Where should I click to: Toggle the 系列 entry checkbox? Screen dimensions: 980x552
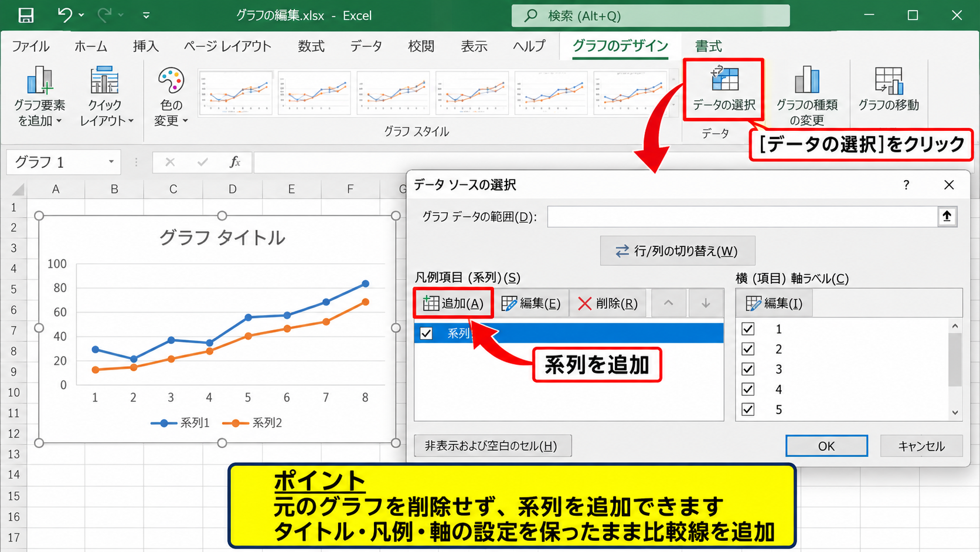tap(426, 333)
